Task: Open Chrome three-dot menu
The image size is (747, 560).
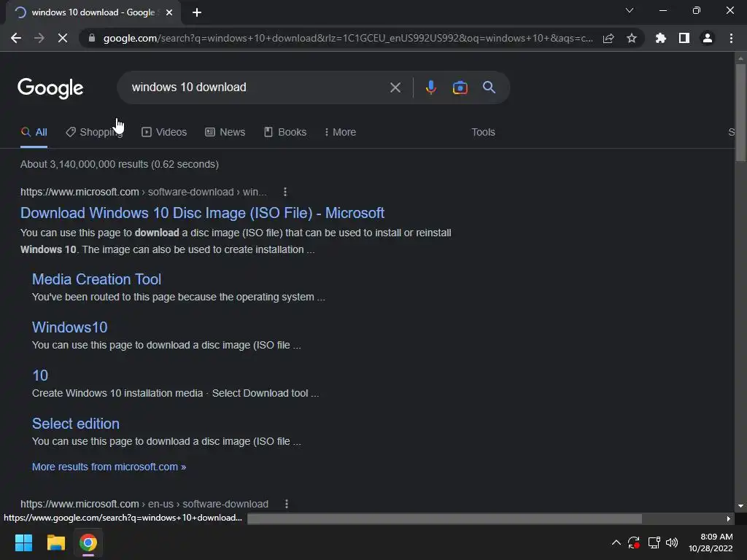Action: click(x=731, y=38)
